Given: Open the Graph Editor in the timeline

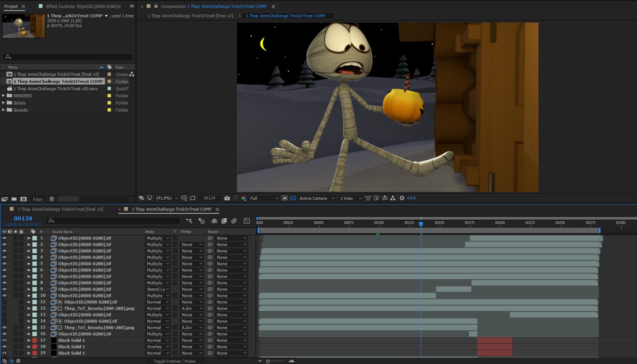Looking at the screenshot, I should pyautogui.click(x=247, y=221).
